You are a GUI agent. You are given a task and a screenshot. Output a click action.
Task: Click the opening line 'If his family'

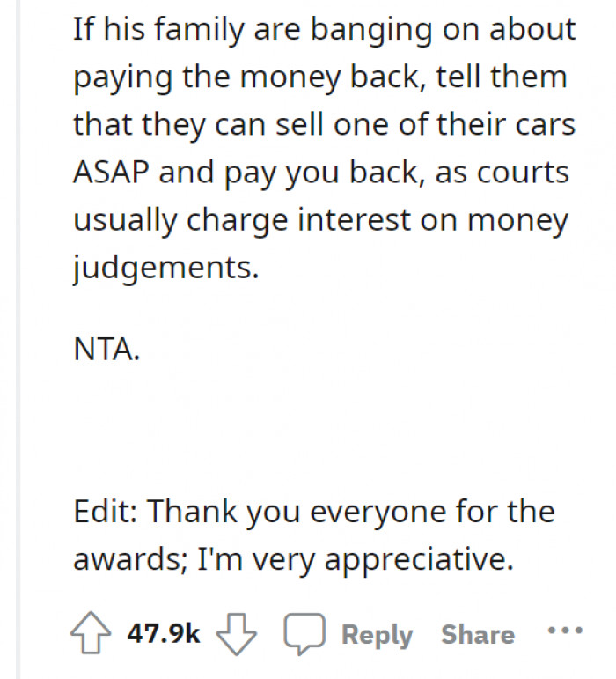click(x=324, y=30)
